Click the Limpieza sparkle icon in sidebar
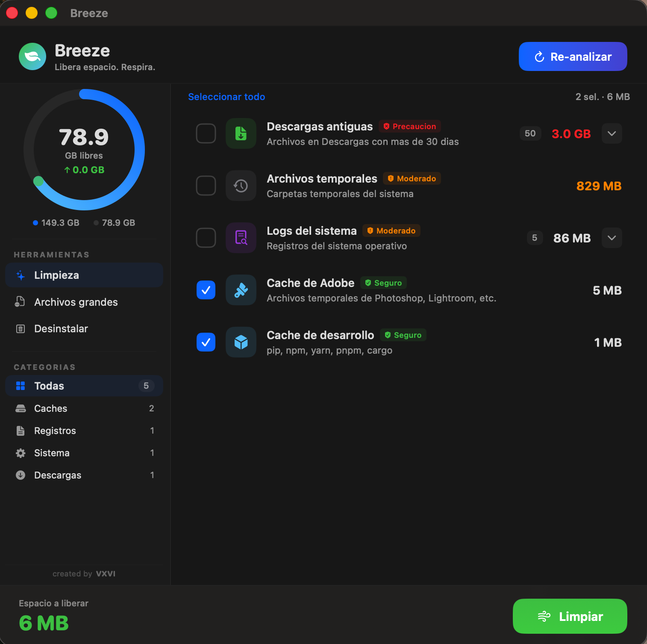The height and width of the screenshot is (644, 647). pos(21,275)
